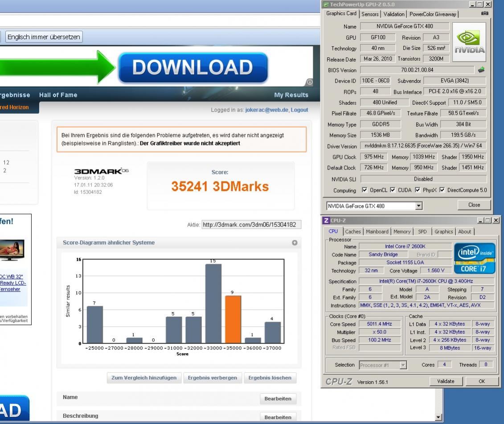
Task: Toggle the PhysX checkbox in GPU-Z
Action: pyautogui.click(x=417, y=190)
